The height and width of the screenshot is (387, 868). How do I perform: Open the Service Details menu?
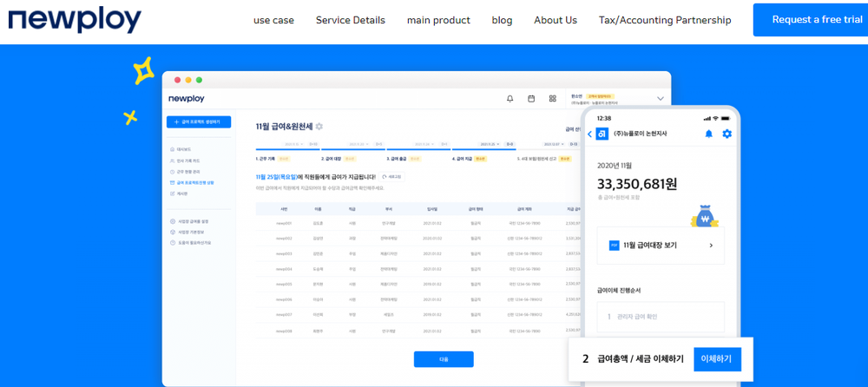click(x=351, y=21)
